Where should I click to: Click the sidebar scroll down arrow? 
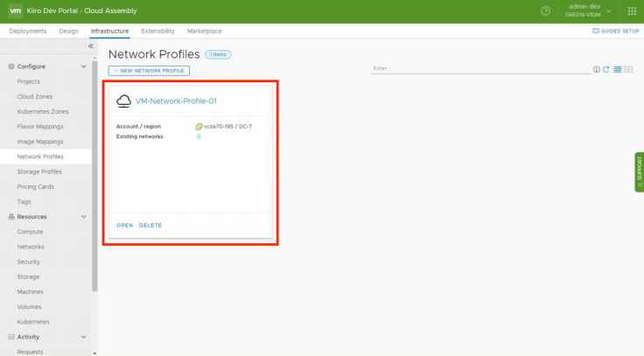(94, 353)
